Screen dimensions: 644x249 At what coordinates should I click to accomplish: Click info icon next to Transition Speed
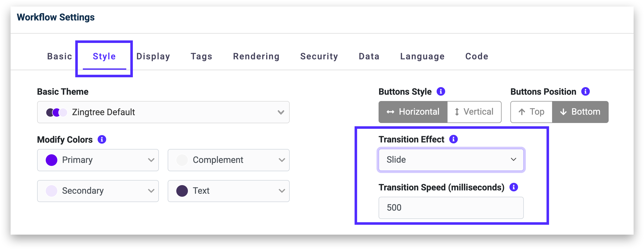(513, 187)
